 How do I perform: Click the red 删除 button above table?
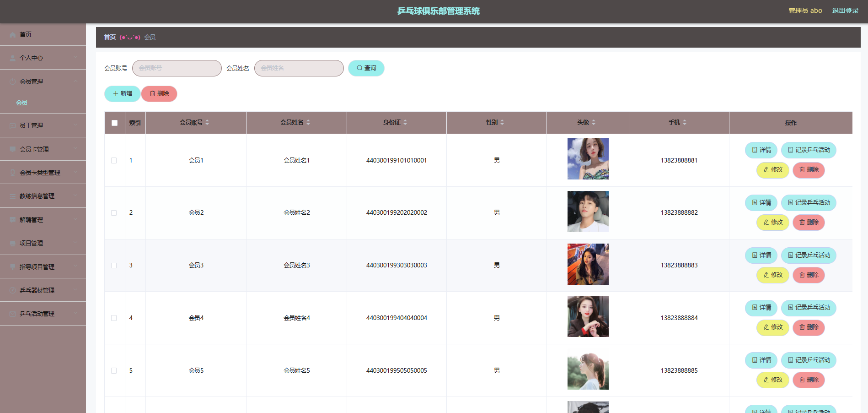[x=159, y=93]
